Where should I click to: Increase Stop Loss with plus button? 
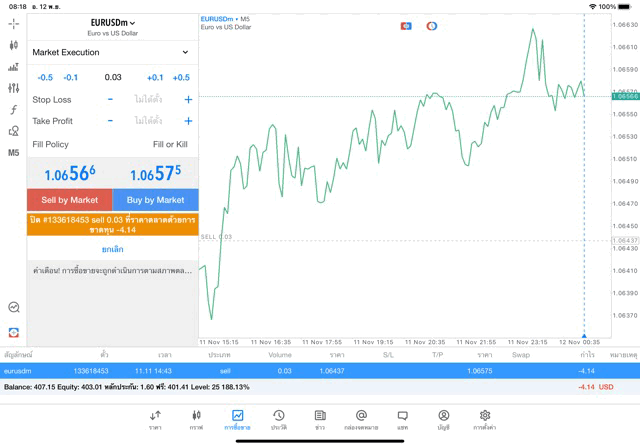point(188,100)
